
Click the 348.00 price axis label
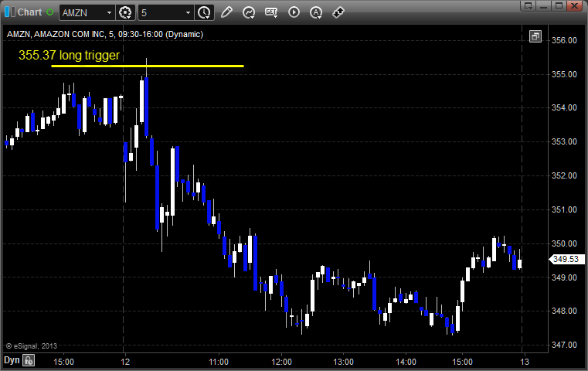pos(564,311)
